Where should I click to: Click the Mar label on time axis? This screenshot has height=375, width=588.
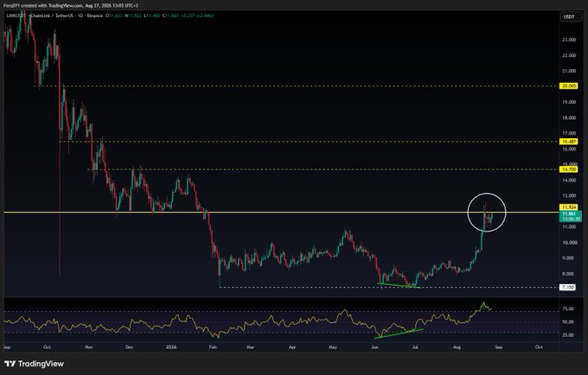click(251, 347)
